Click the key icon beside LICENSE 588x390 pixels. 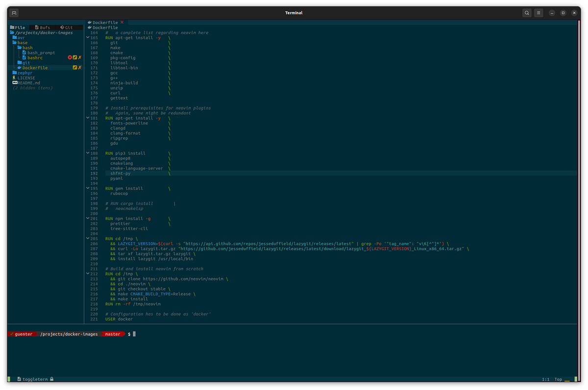tap(14, 78)
